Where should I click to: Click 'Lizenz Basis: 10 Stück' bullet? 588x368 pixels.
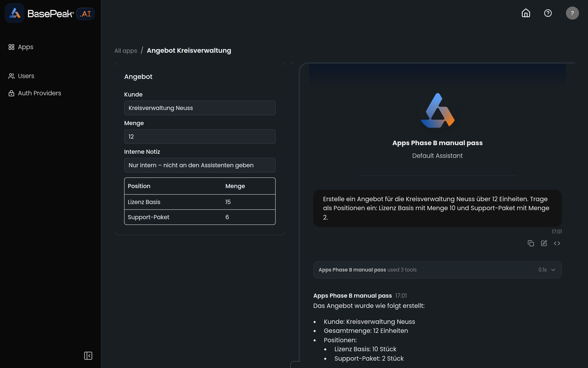pyautogui.click(x=365, y=349)
